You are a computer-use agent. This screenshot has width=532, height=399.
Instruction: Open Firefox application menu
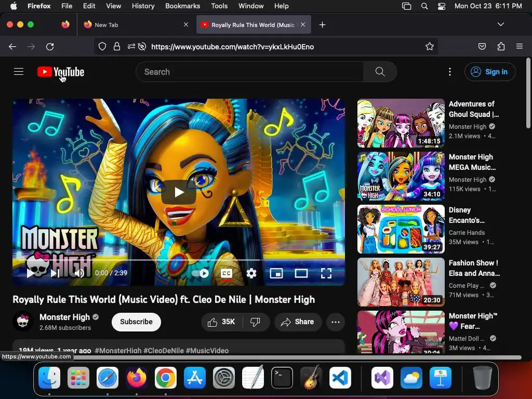[x=520, y=46]
